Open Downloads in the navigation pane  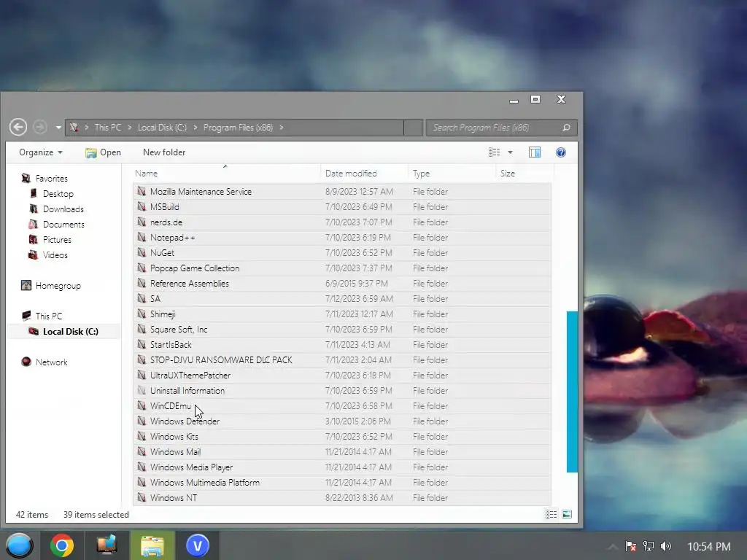[63, 209]
